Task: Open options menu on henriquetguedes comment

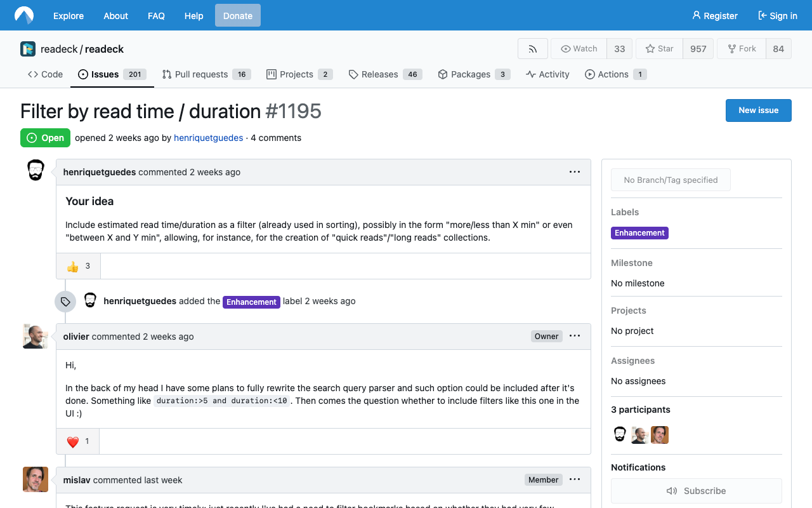Action: coord(575,172)
